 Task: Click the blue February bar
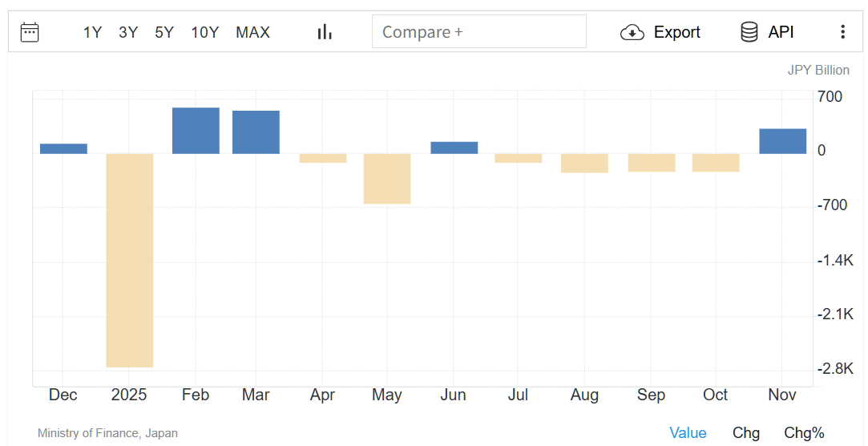point(196,131)
